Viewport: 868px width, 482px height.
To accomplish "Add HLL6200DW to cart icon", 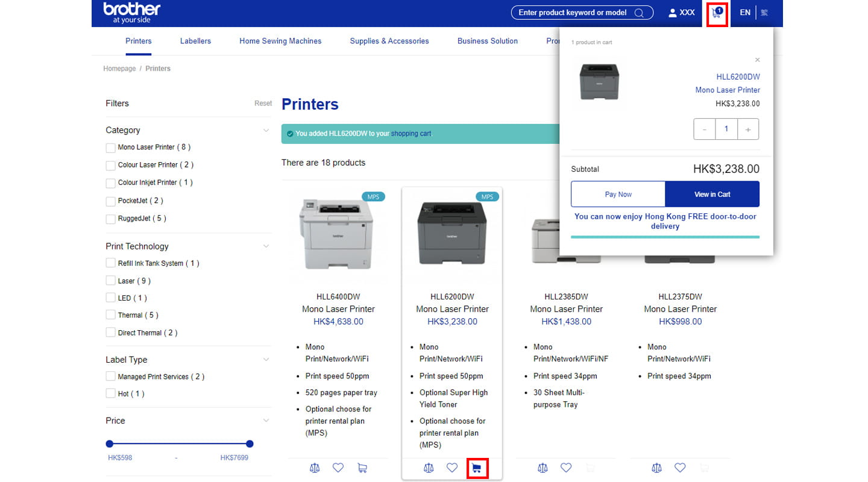I will (477, 468).
